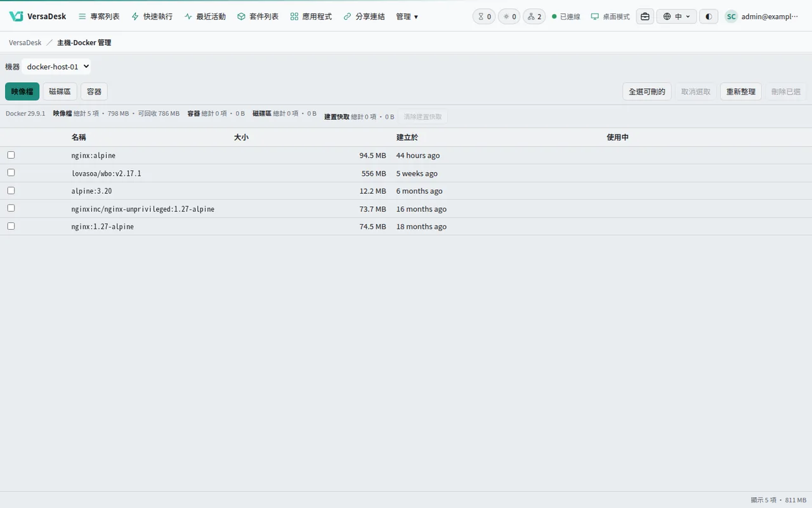Image resolution: width=812 pixels, height=508 pixels.
Task: Open the 套件列表 package list
Action: pos(258,17)
